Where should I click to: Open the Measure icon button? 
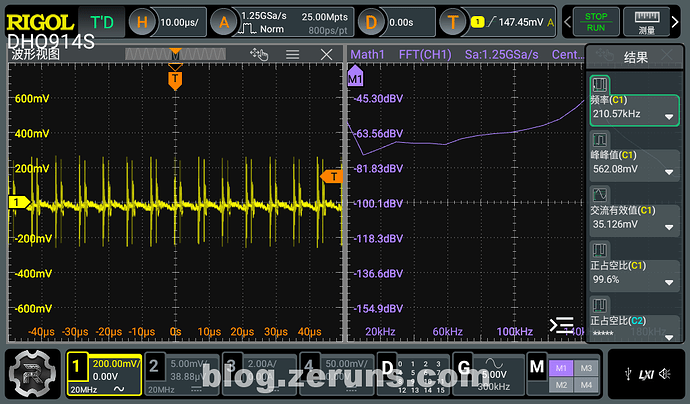click(x=646, y=20)
